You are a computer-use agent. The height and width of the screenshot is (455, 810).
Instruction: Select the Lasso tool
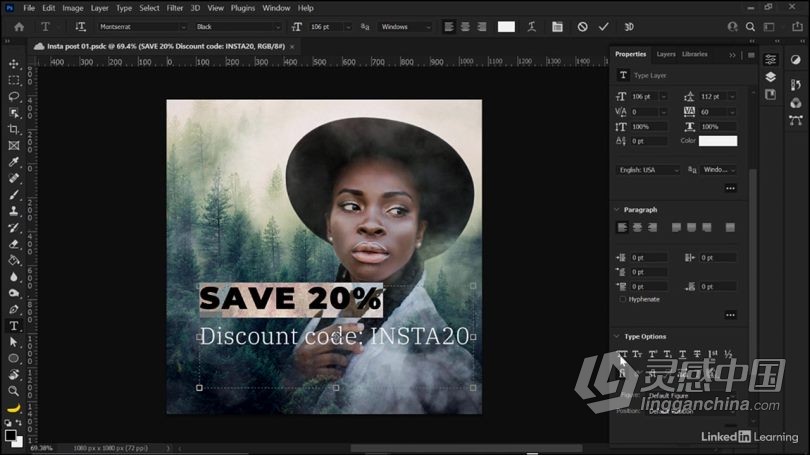tap(14, 96)
